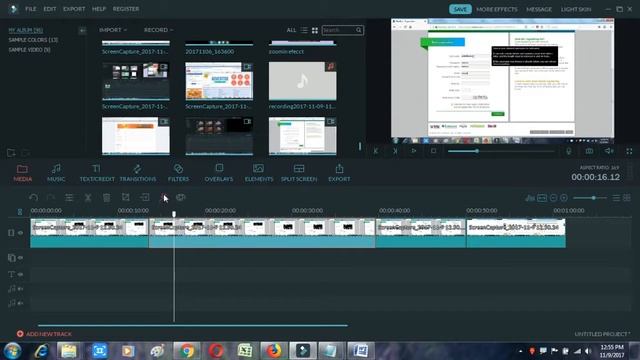Open the Export menu
Screen dimensions: 640x360
[74, 9]
